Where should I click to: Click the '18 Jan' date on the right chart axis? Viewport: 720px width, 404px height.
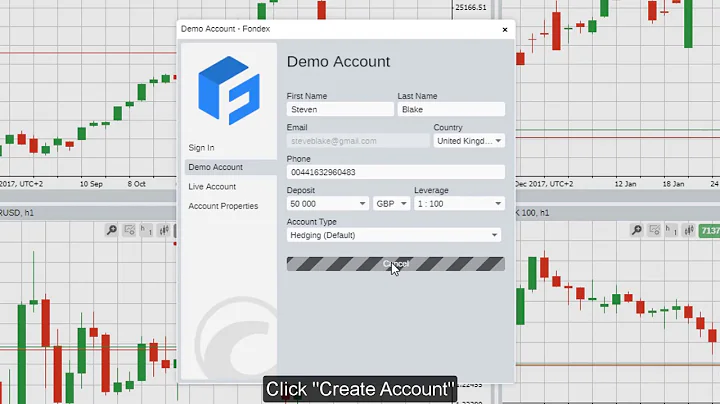pos(673,184)
